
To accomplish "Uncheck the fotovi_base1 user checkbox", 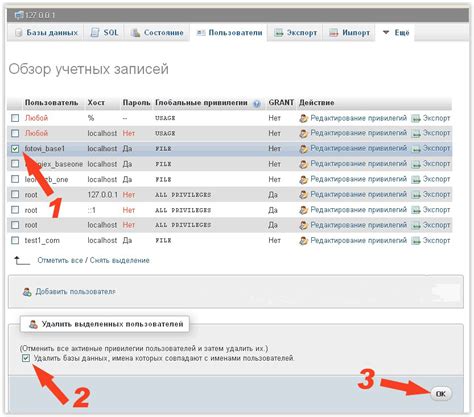I will pos(15,149).
